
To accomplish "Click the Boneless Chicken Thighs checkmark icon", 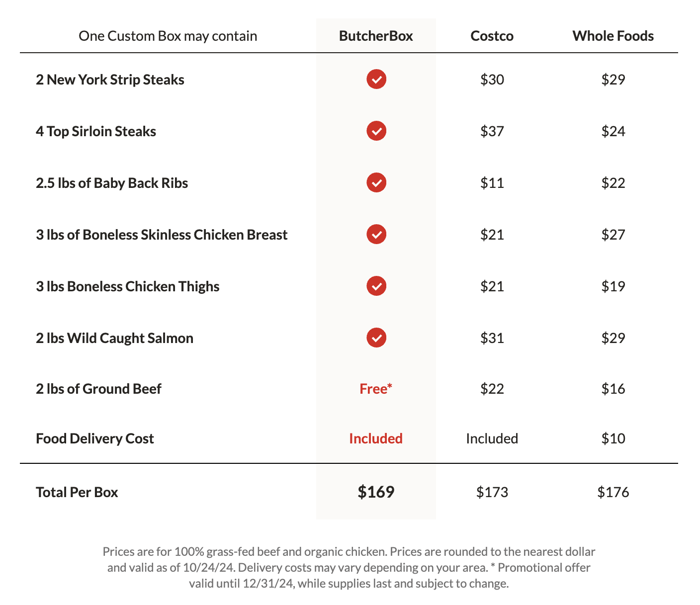I will (x=376, y=286).
